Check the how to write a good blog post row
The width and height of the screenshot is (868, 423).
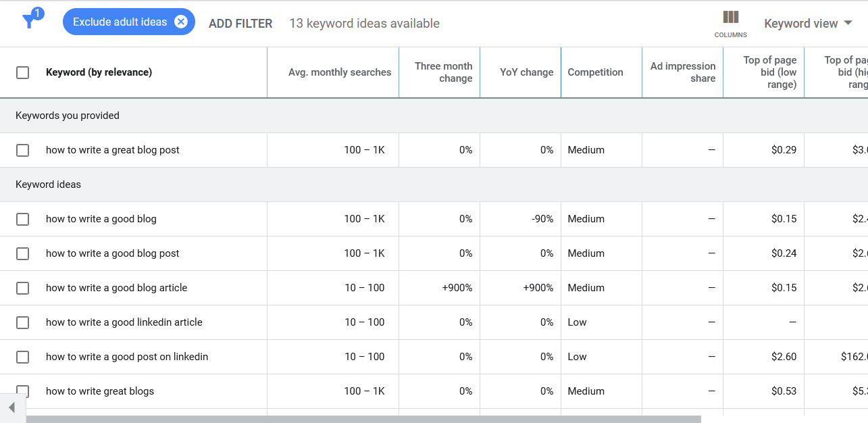[22, 253]
